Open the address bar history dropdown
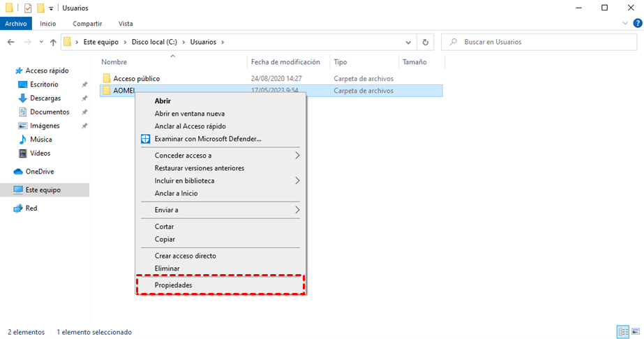 tap(410, 42)
